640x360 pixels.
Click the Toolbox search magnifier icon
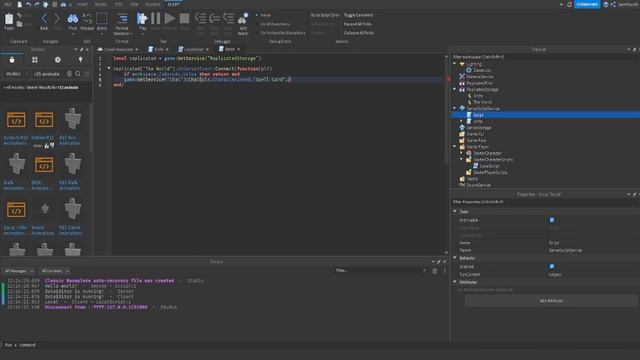78,74
